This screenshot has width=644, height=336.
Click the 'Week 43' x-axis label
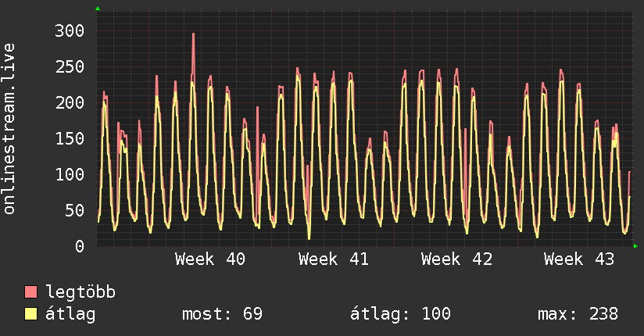point(579,259)
